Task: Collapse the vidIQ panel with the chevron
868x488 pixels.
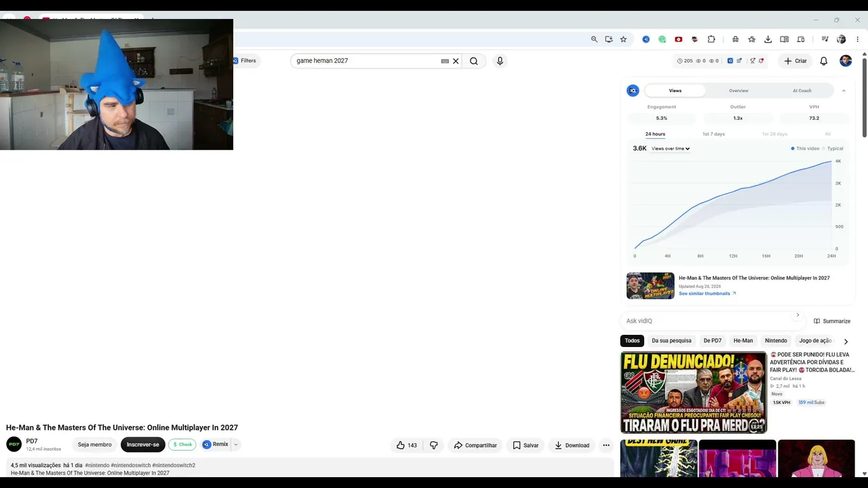Action: tap(844, 91)
